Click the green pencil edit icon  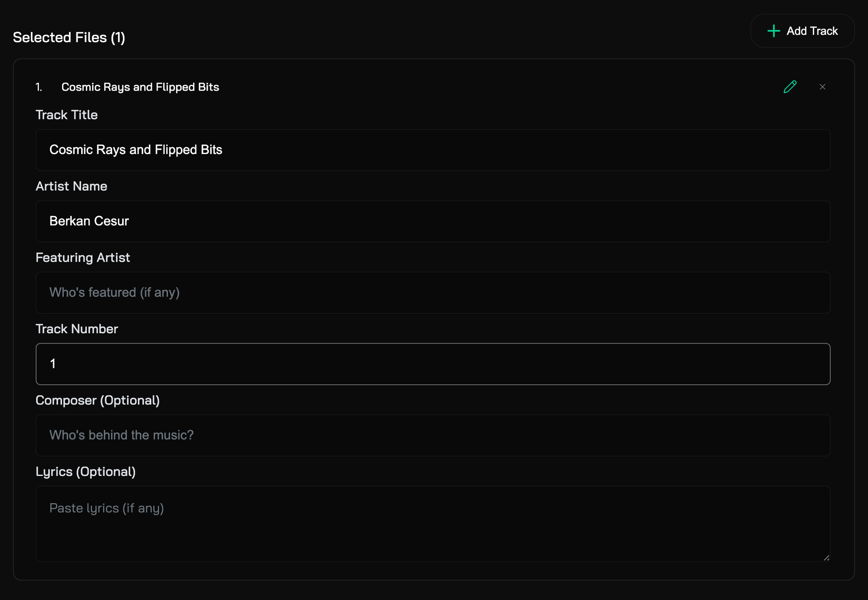pyautogui.click(x=790, y=87)
